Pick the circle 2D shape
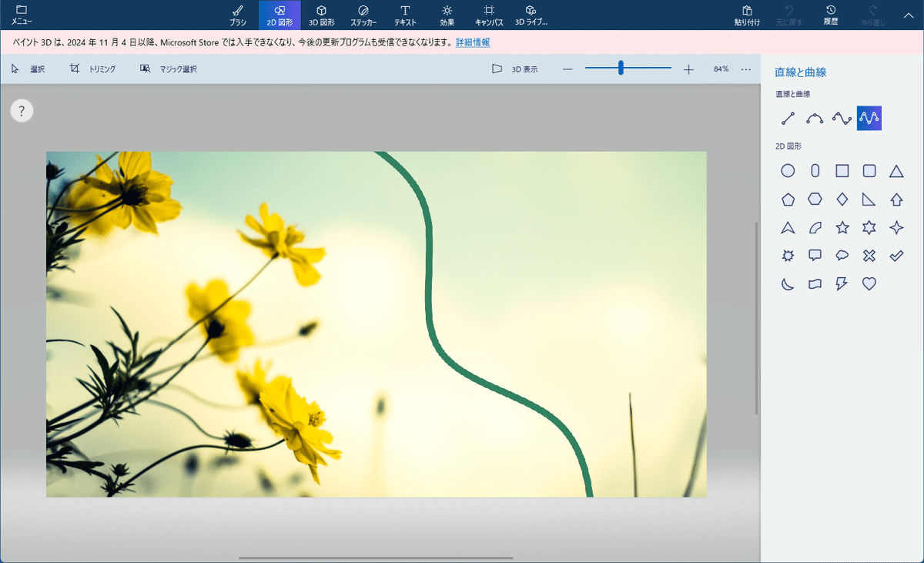Image resolution: width=924 pixels, height=563 pixels. (x=788, y=171)
